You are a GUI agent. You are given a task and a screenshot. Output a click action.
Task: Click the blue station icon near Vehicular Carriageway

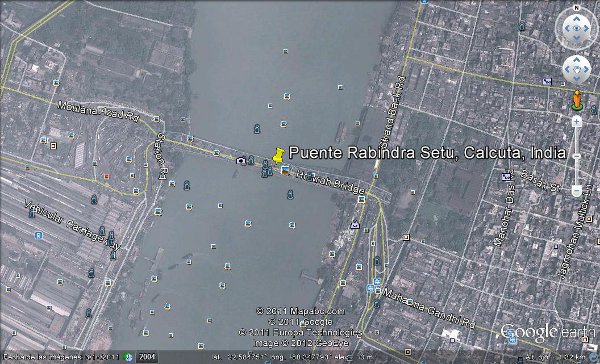pos(38,235)
